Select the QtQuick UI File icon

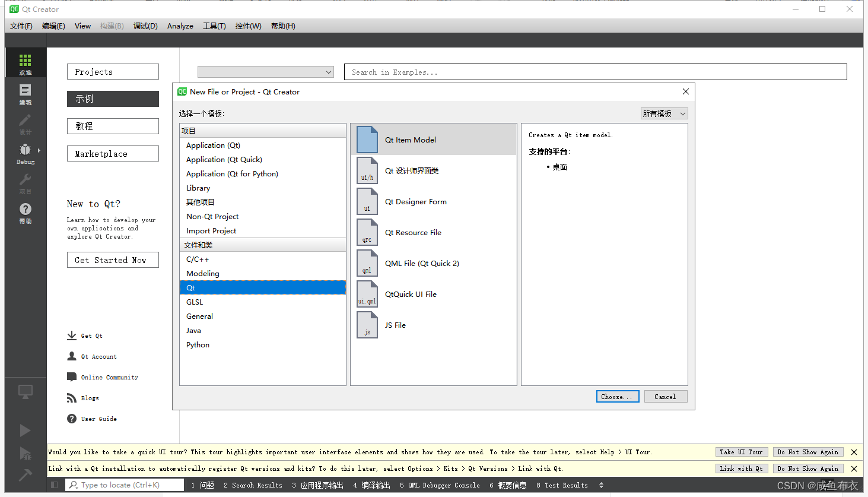click(367, 294)
